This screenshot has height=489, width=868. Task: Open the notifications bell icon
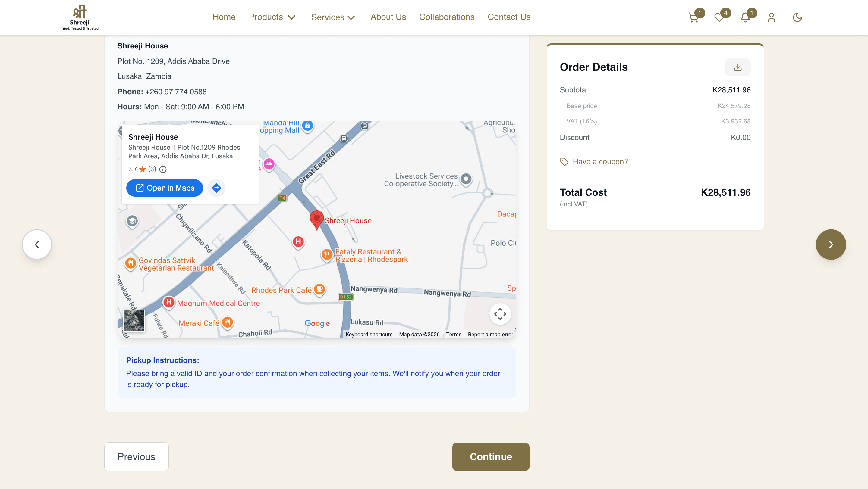[x=745, y=17]
